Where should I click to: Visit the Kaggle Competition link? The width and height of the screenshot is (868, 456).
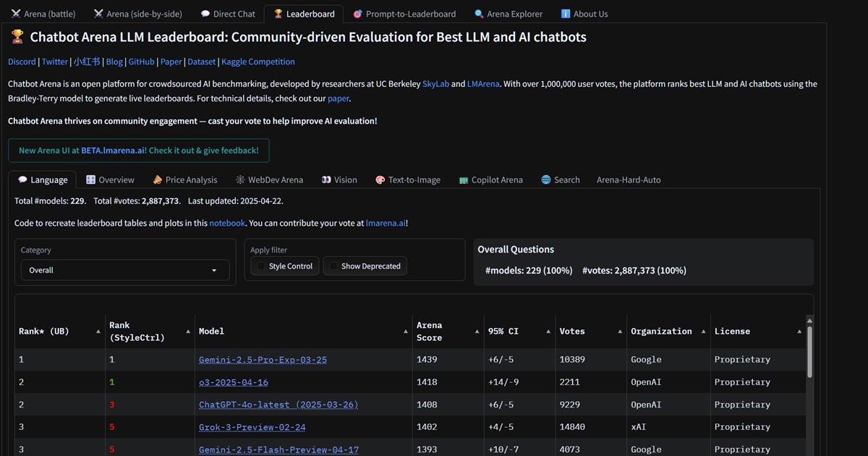258,62
